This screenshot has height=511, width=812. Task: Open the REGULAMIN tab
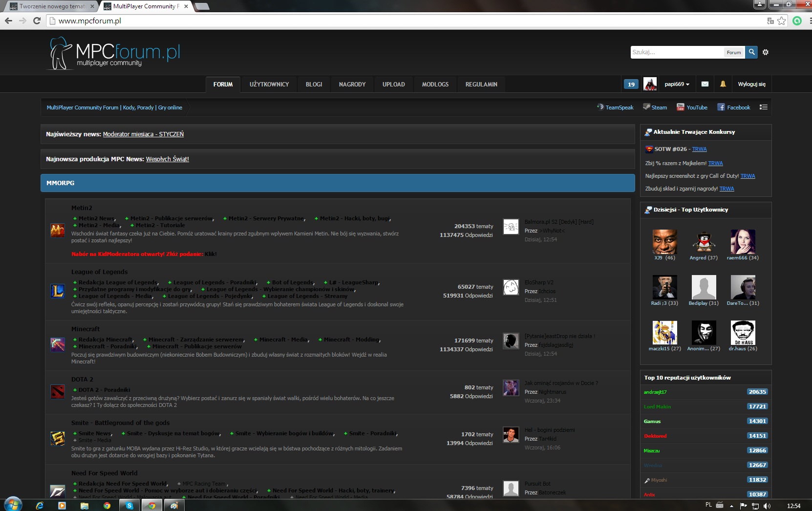point(481,85)
